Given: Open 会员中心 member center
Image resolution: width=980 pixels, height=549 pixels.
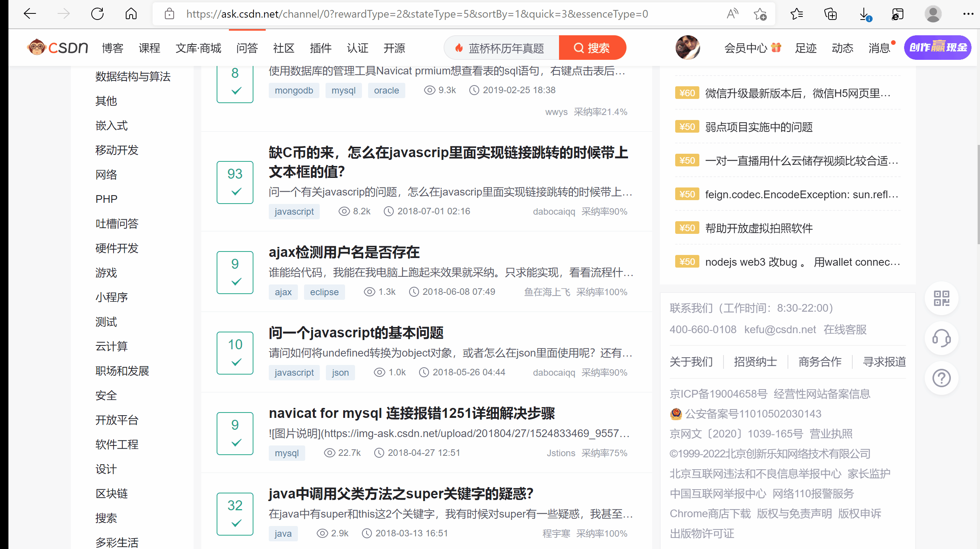Looking at the screenshot, I should point(752,48).
